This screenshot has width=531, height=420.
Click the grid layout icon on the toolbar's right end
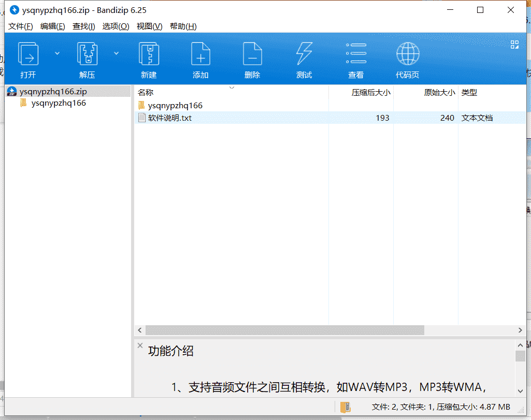pyautogui.click(x=514, y=45)
